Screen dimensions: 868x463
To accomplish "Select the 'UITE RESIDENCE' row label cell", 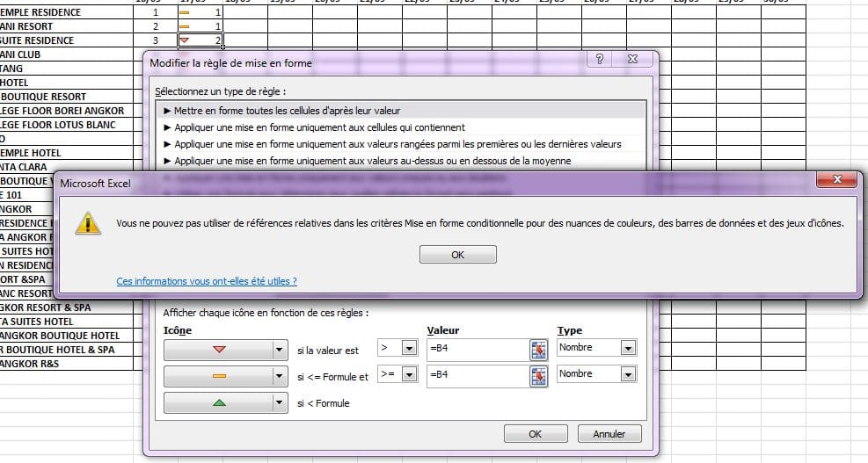I will point(67,40).
